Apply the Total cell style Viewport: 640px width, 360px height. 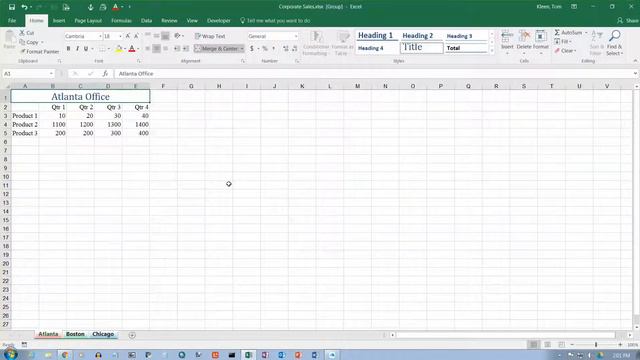[466, 48]
